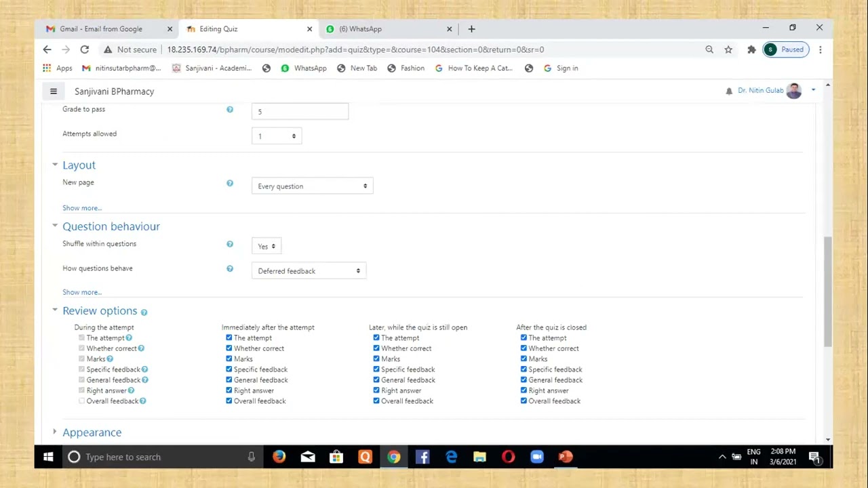The width and height of the screenshot is (868, 488).
Task: Open the Chrome extensions puzzle icon
Action: point(751,49)
